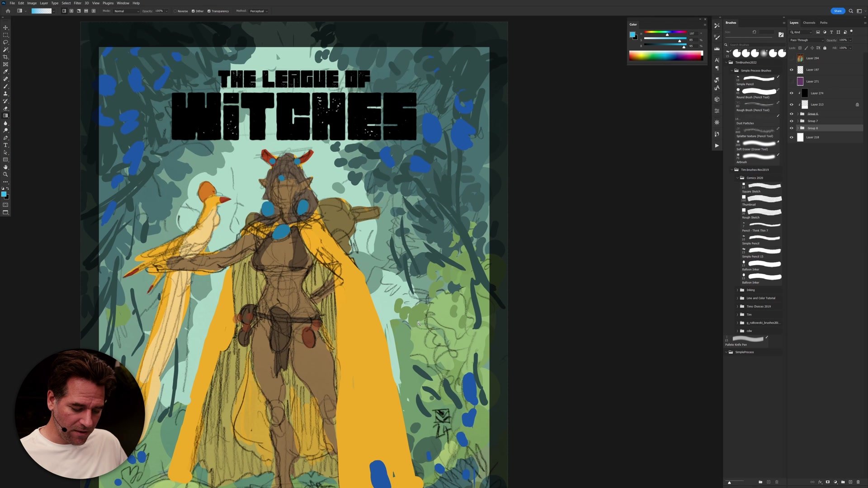Select the Clone Stamp tool
Screen dimensions: 868x488
tap(6, 93)
